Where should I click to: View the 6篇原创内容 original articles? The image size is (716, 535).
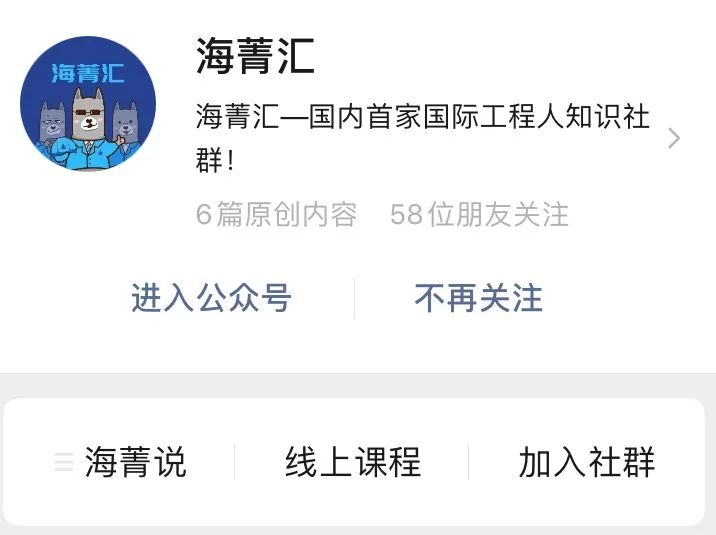276,214
